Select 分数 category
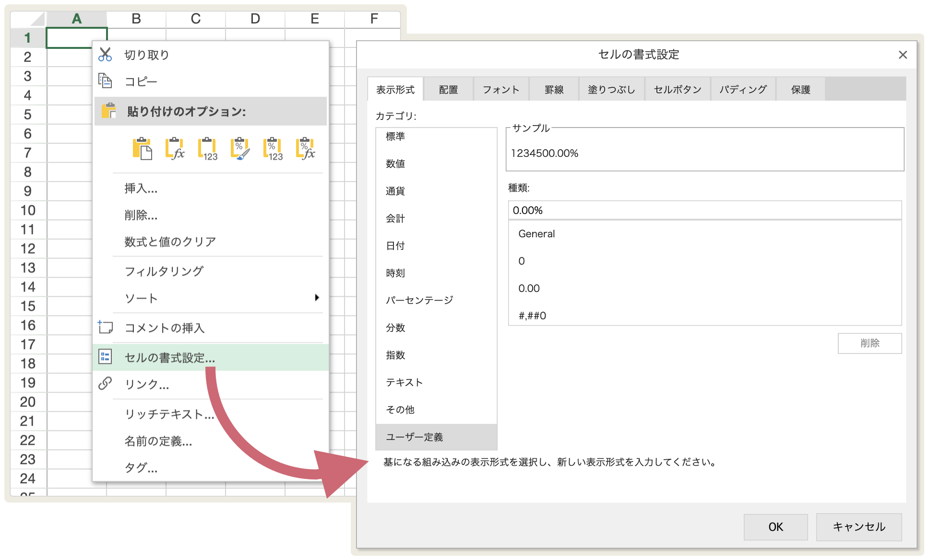The height and width of the screenshot is (560, 929). coord(436,327)
